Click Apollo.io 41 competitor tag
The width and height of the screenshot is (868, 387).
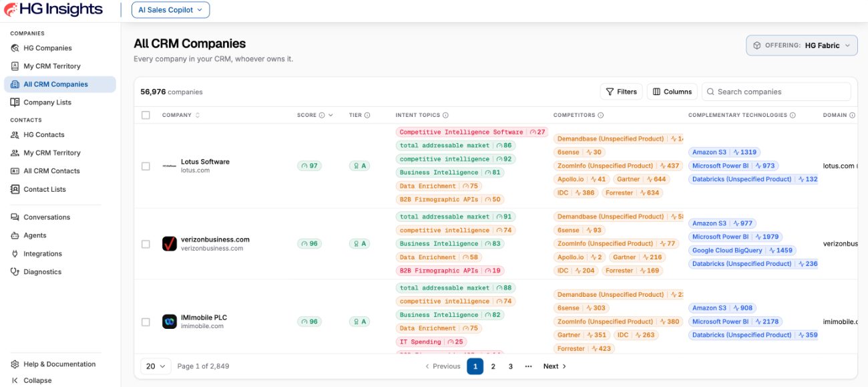tap(582, 179)
